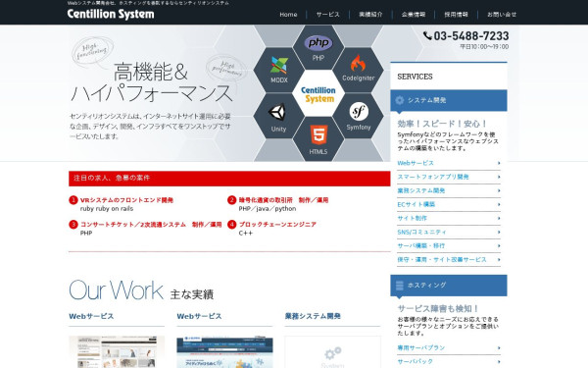This screenshot has width=588, height=368.
Task: Click arrow next to 保守・運用・サイト改善サービス
Action: click(x=499, y=259)
